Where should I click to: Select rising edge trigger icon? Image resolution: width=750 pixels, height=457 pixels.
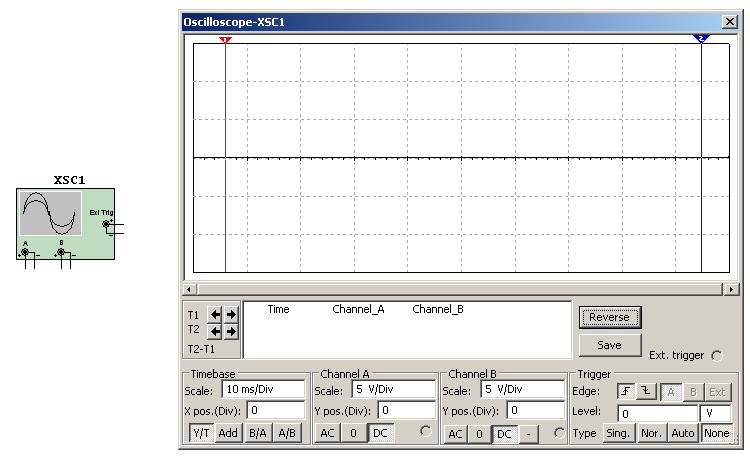625,391
